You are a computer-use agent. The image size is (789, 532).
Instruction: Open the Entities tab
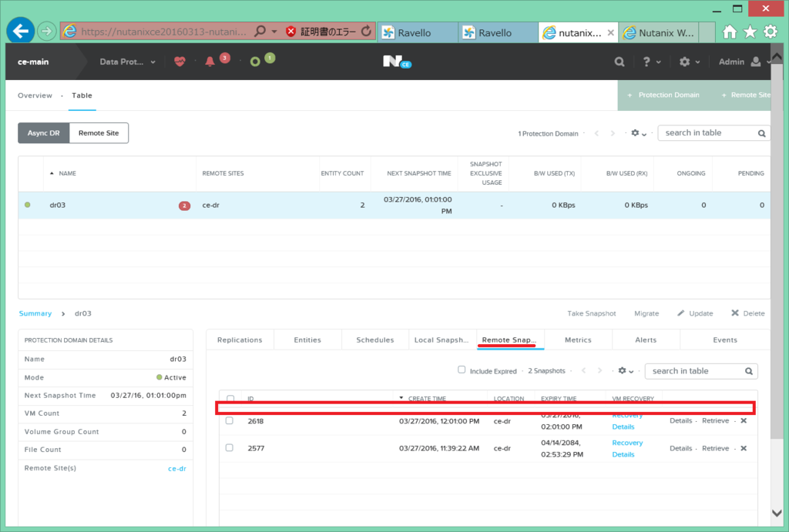click(307, 340)
